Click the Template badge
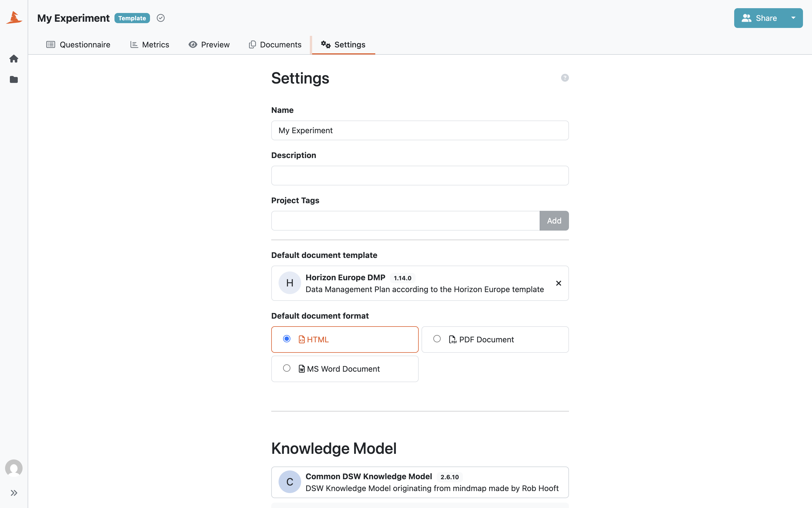 132,18
